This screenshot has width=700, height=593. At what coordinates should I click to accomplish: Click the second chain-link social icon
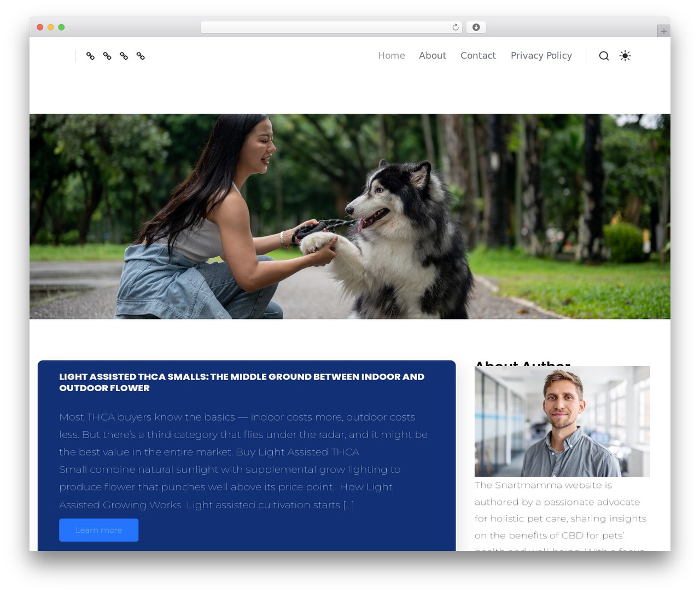107,56
